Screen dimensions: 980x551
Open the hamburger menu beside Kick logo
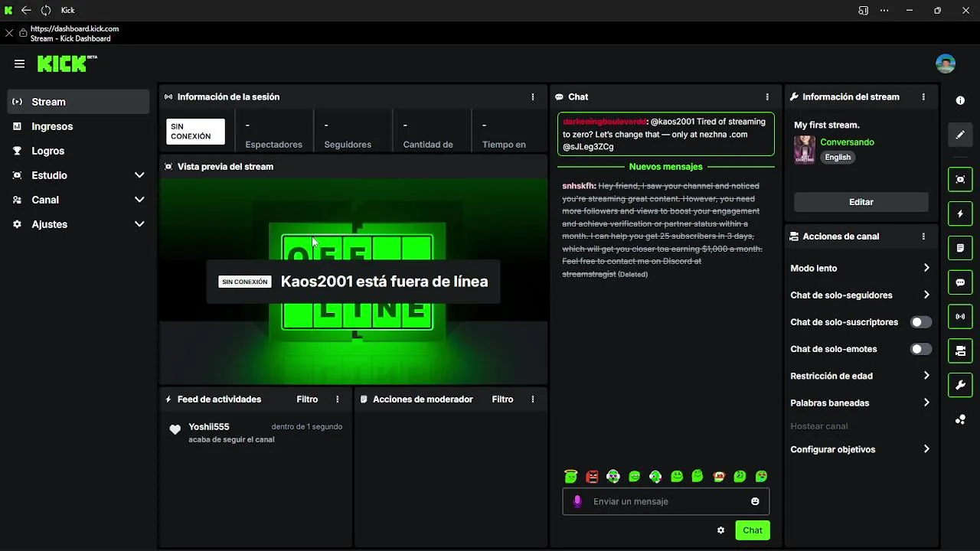[x=20, y=64]
